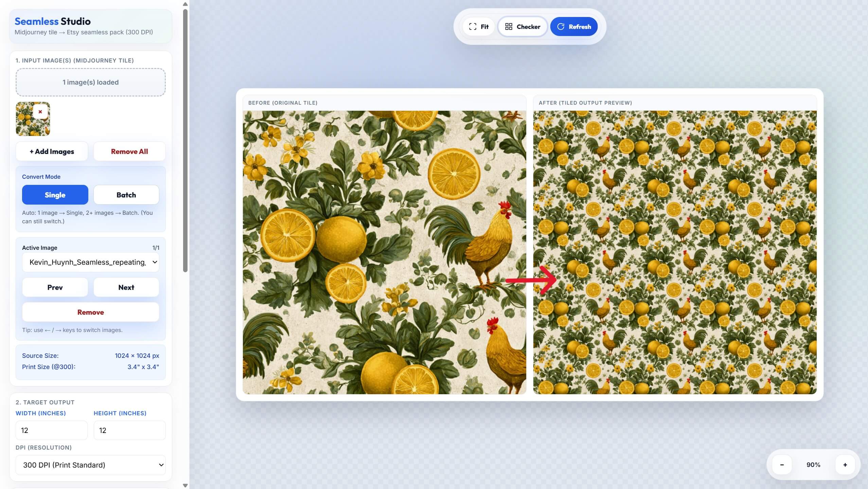Go to Next image
Screen dimensions: 868x489
tap(126, 287)
